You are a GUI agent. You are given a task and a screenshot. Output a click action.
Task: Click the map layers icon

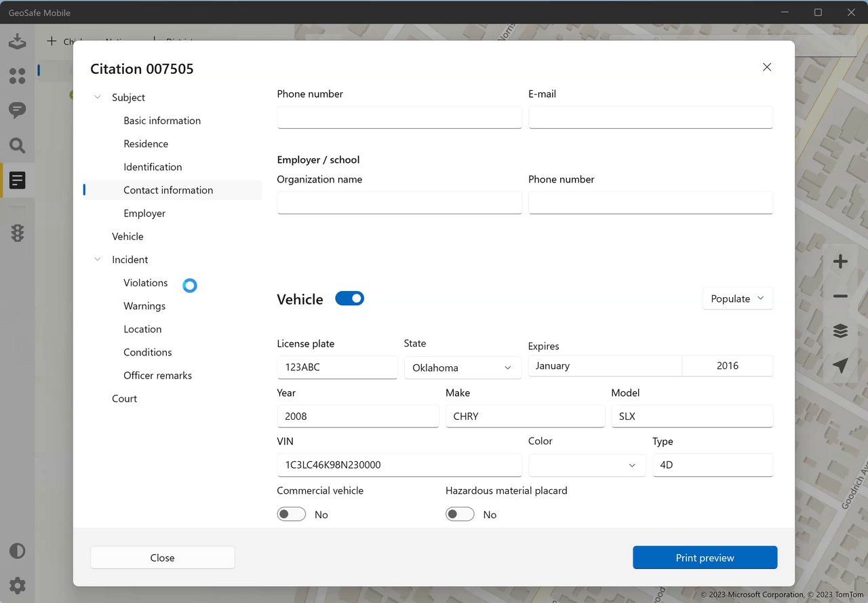click(840, 331)
